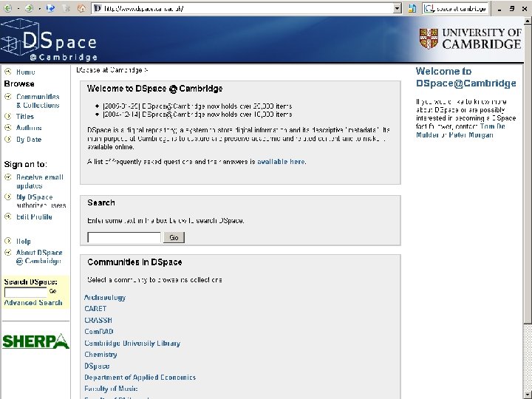This screenshot has height=399, width=532.
Task: Open Receive email updates link
Action: click(x=40, y=182)
